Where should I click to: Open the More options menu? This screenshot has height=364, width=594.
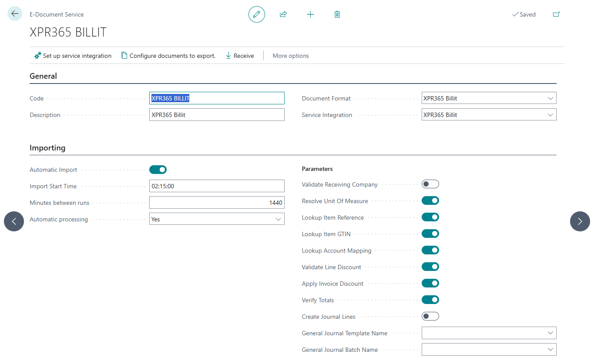(x=291, y=56)
